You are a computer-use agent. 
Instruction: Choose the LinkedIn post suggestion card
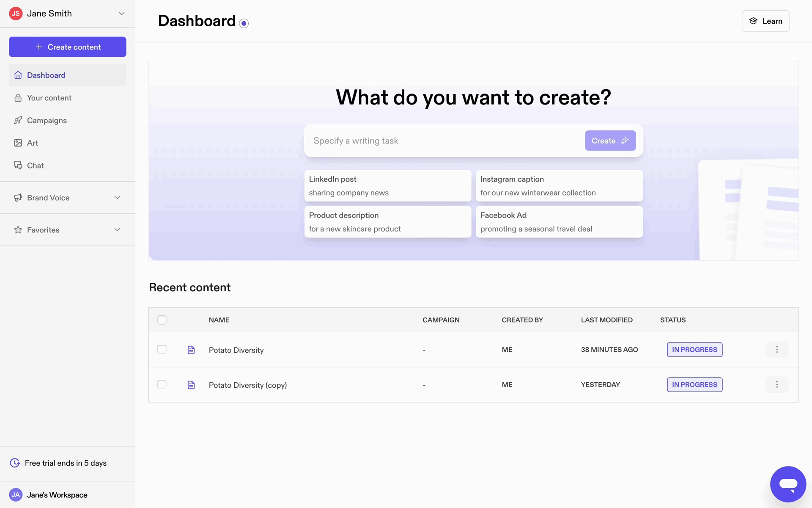tap(387, 186)
